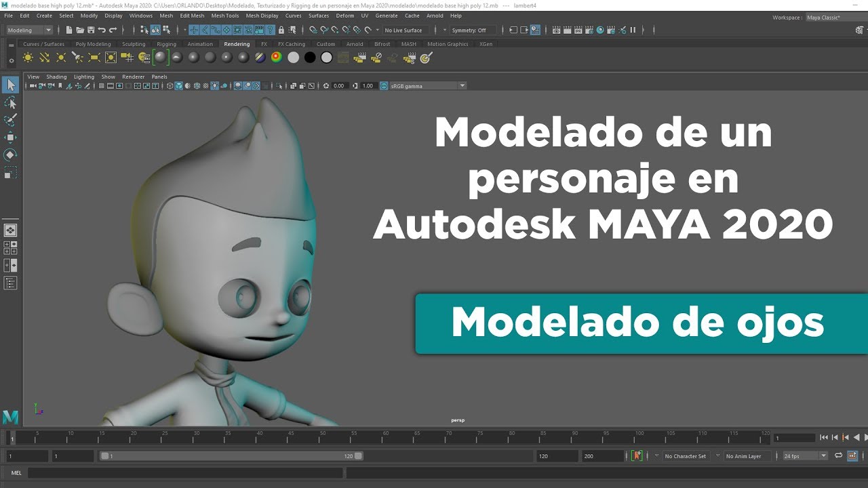
Task: Select the arrow Select tool in the toolbox
Action: click(10, 85)
